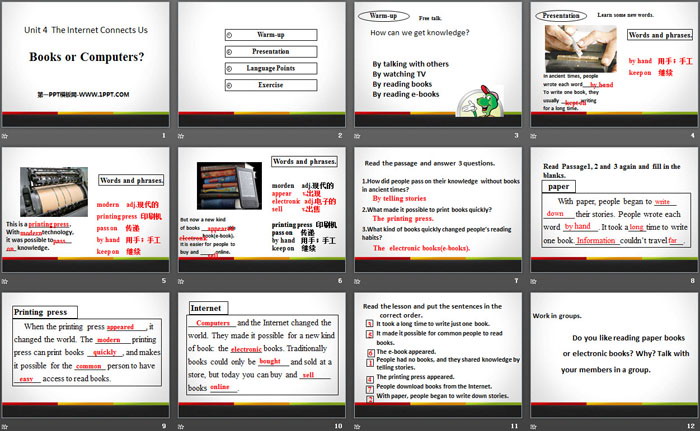Viewport: 700px width, 431px height.
Task: Click slide number 5 label
Action: coord(164,280)
